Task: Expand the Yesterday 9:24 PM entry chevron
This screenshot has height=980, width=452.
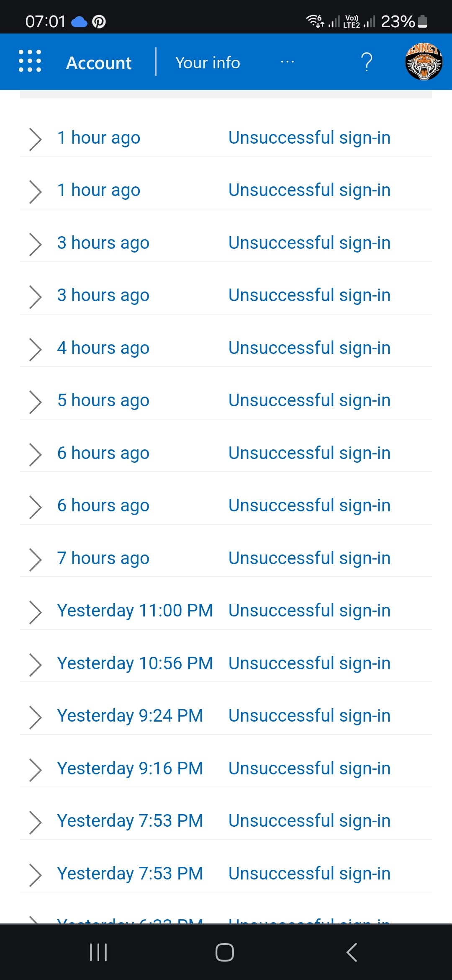Action: (35, 717)
